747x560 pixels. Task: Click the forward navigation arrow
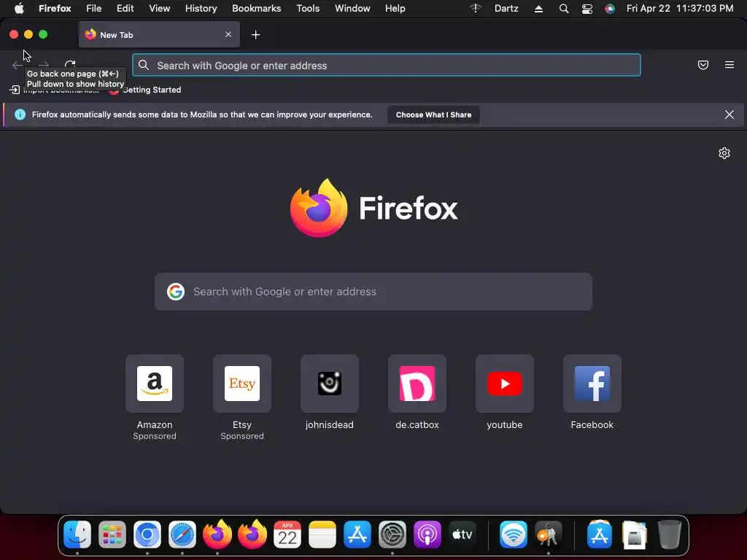pyautogui.click(x=44, y=65)
